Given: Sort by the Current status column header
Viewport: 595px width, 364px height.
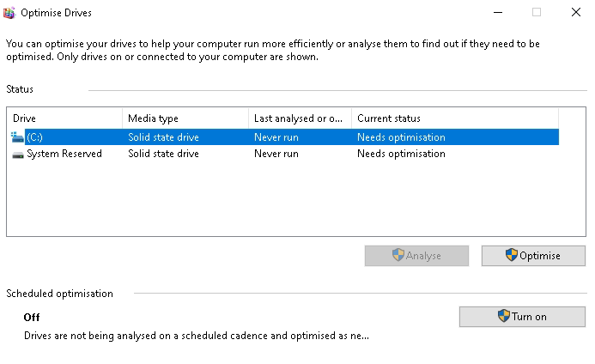Looking at the screenshot, I should click(453, 118).
